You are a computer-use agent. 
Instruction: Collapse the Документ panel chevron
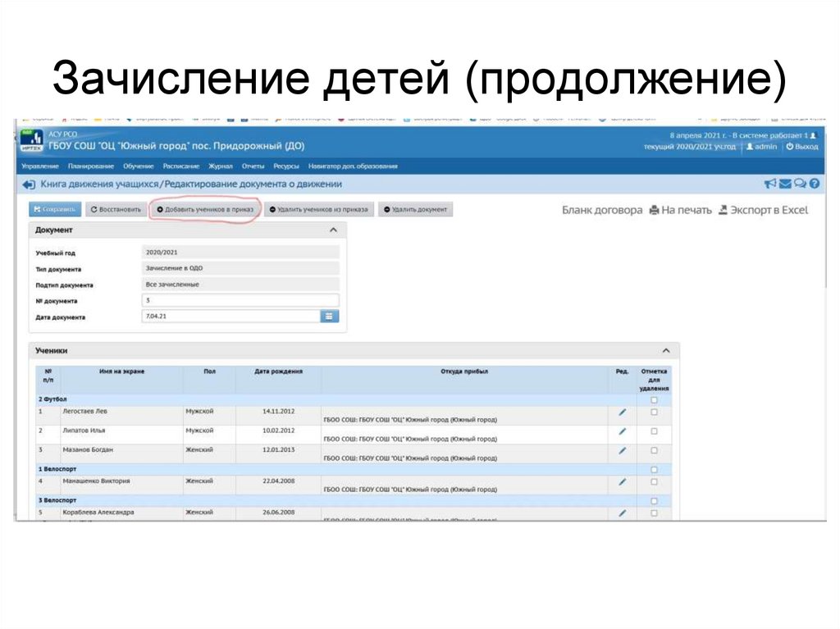coord(333,230)
